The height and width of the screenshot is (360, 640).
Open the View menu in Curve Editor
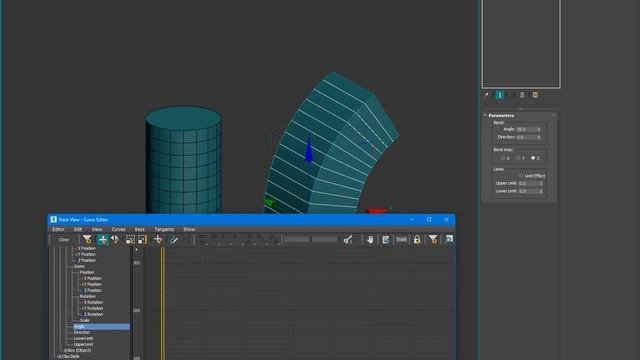[97, 229]
